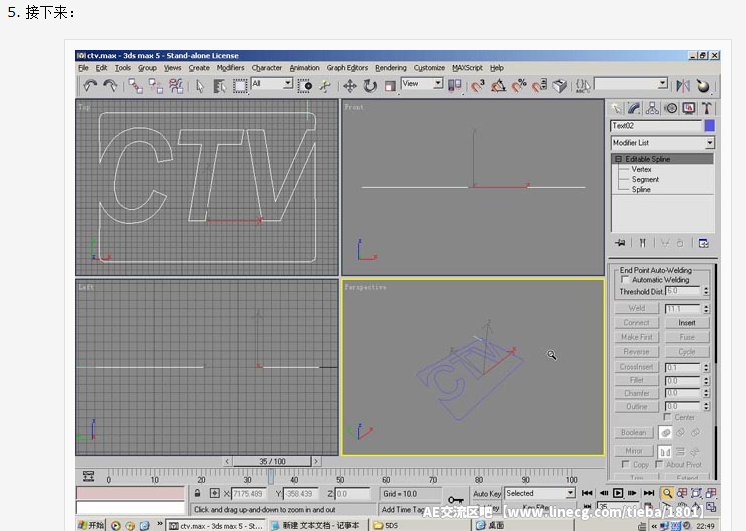Click the Mirror Selected Objects icon
The height and width of the screenshot is (531, 746).
tap(683, 86)
